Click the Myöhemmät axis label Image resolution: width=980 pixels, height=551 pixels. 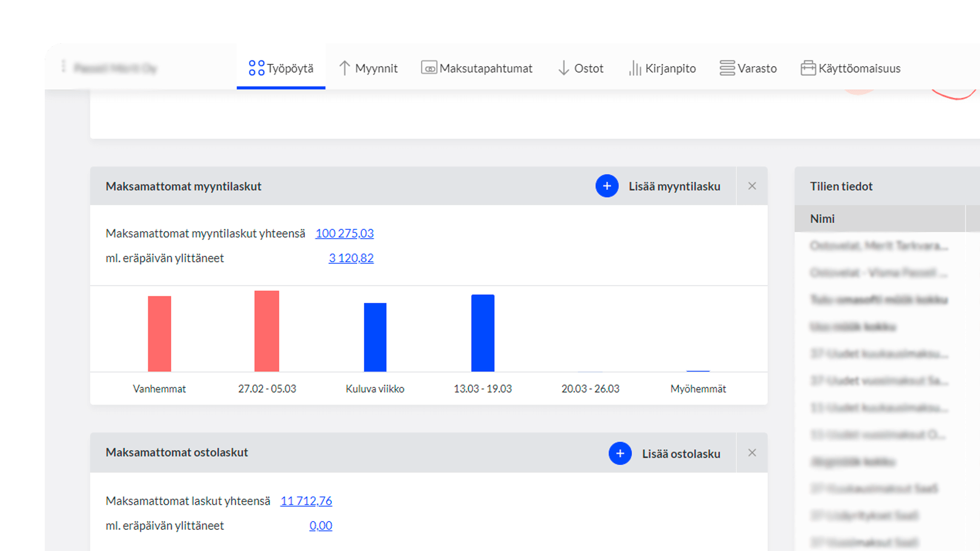[x=698, y=389]
